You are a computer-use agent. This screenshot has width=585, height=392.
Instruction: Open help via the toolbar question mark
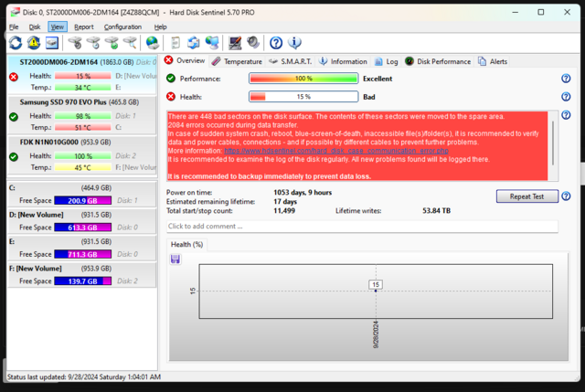coord(276,43)
